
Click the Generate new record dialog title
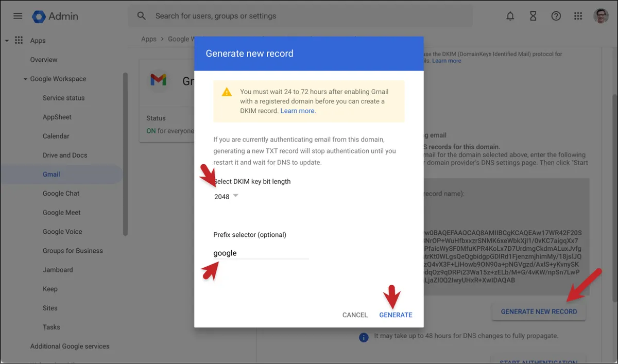tap(249, 53)
